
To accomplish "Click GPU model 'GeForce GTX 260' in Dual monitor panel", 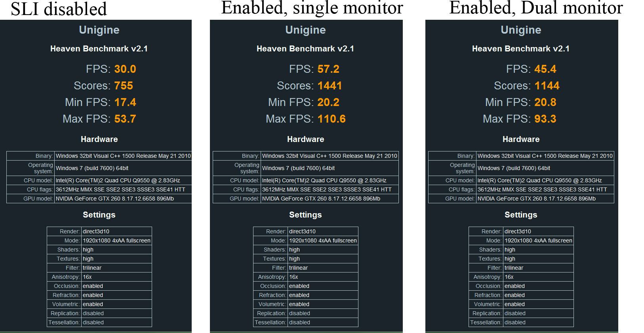I will click(x=536, y=199).
